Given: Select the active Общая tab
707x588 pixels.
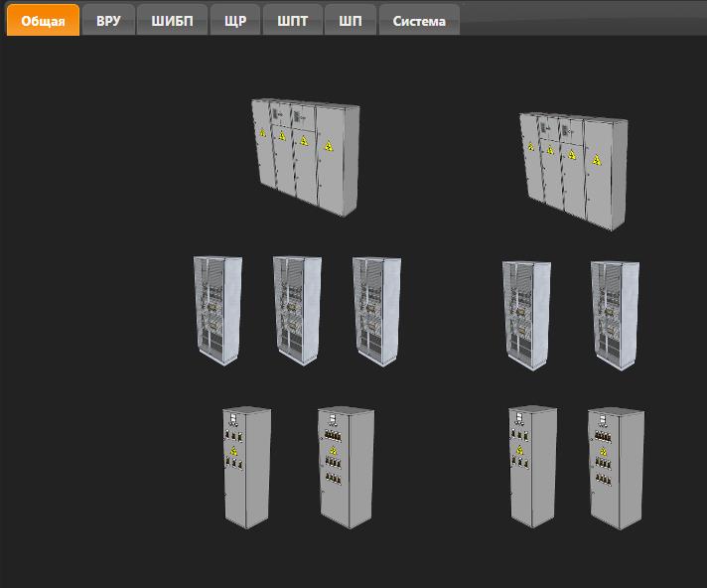Looking at the screenshot, I should coord(43,20).
